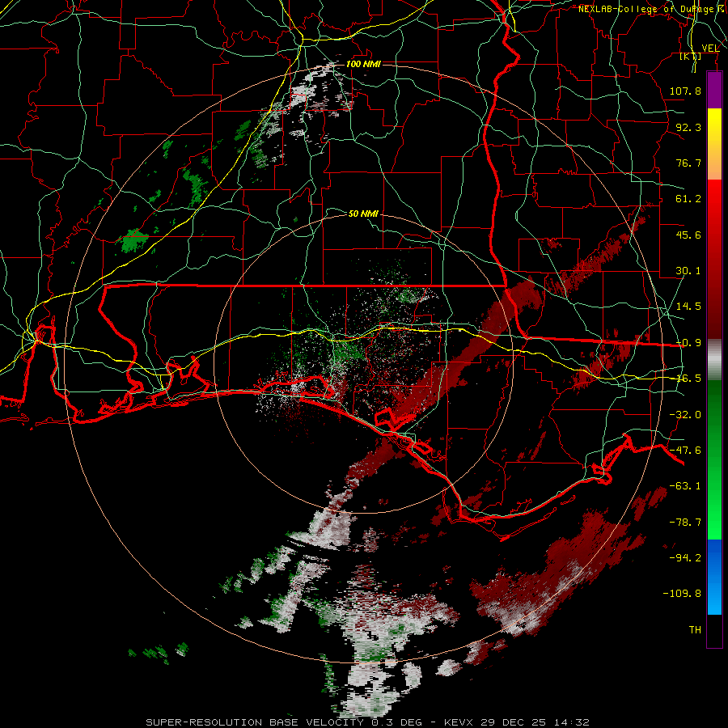Click the -94.2 velocity scale value
The image size is (728, 728).
(685, 558)
